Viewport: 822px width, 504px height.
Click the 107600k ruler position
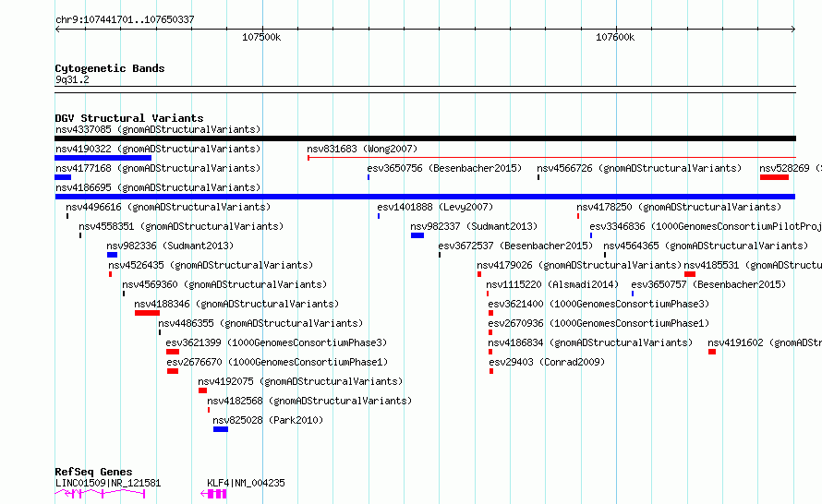tap(615, 37)
